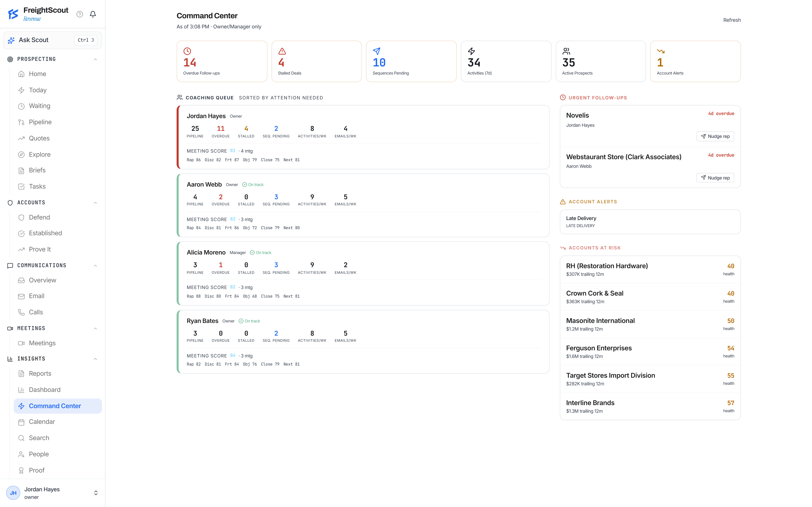Open the Calls phone icon

(21, 312)
